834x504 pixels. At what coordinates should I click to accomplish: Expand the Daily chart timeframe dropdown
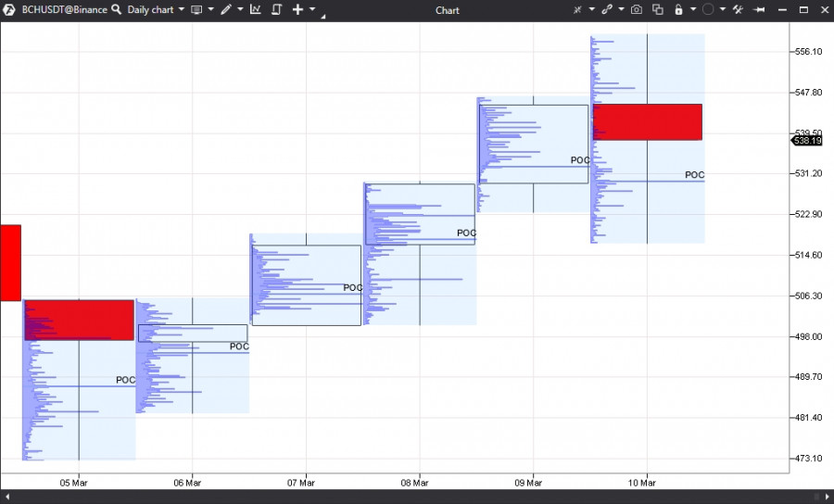(182, 9)
